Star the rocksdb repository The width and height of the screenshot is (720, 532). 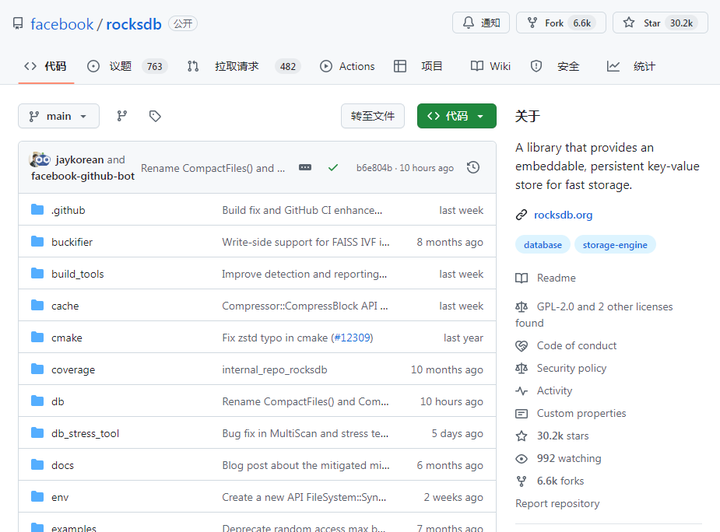tap(660, 23)
